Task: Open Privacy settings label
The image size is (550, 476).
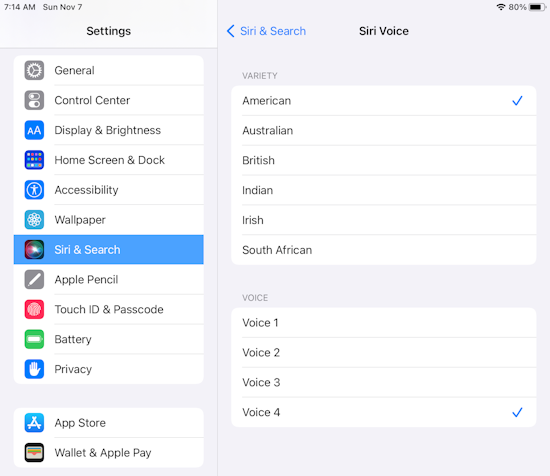Action: (73, 369)
